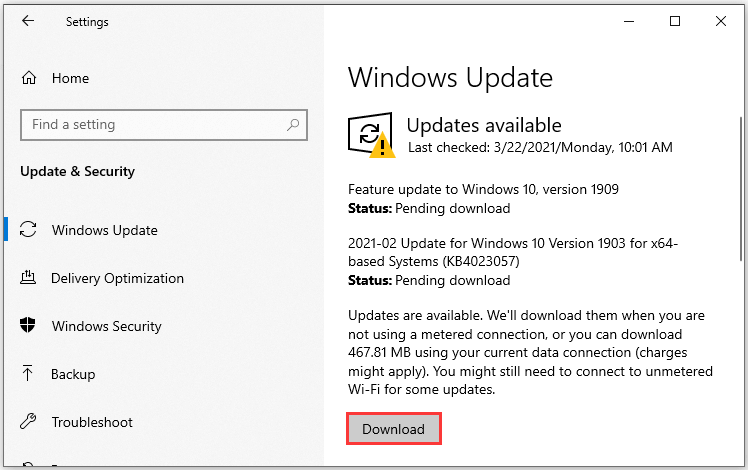Minimize the Settings window
The width and height of the screenshot is (748, 470).
[629, 21]
